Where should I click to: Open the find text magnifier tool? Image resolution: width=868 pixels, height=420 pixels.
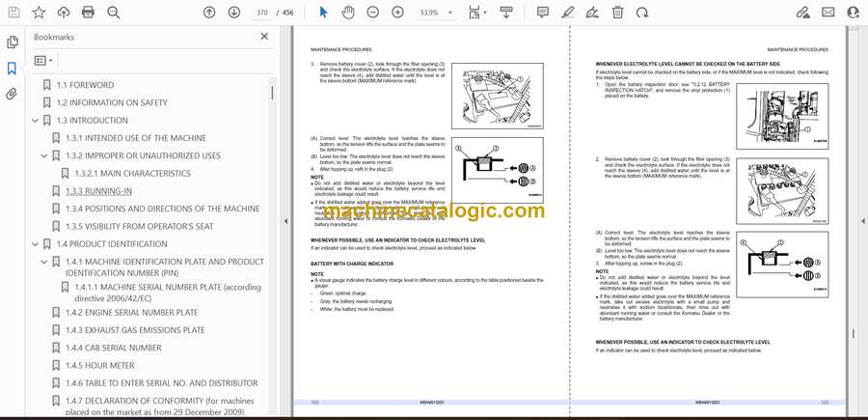tap(114, 13)
